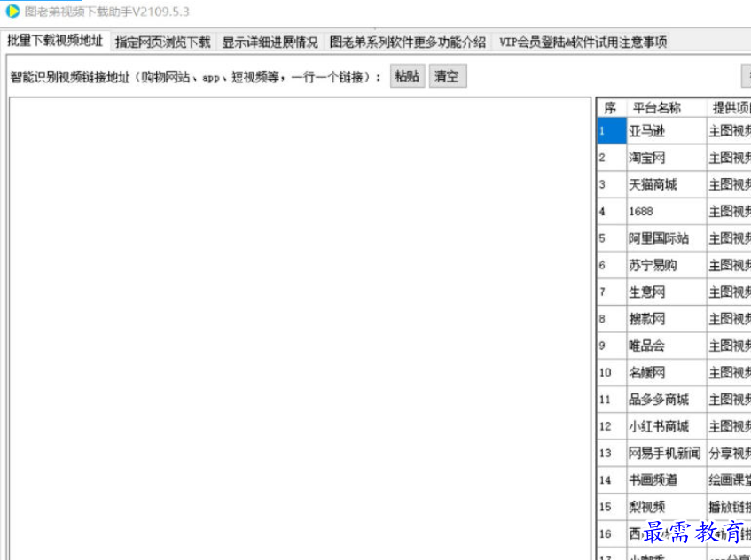The width and height of the screenshot is (751, 560).
Task: Open the 显示详细进展情况 tab
Action: [266, 42]
